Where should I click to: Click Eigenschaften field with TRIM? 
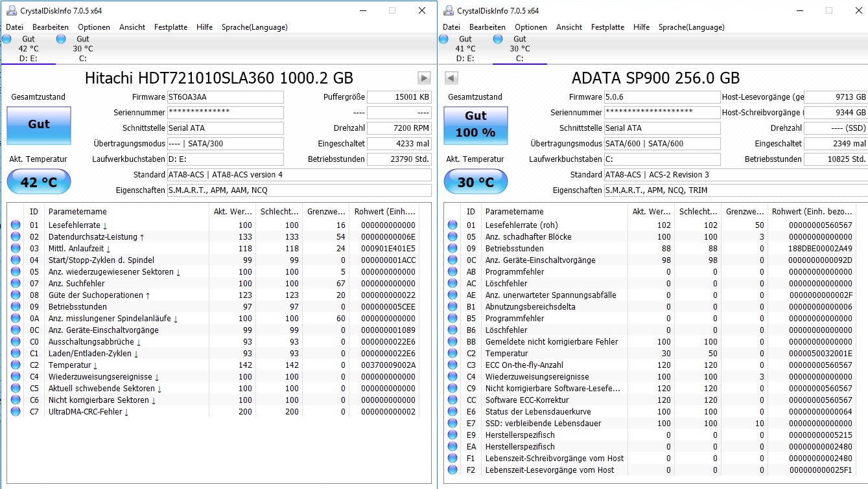click(x=736, y=190)
